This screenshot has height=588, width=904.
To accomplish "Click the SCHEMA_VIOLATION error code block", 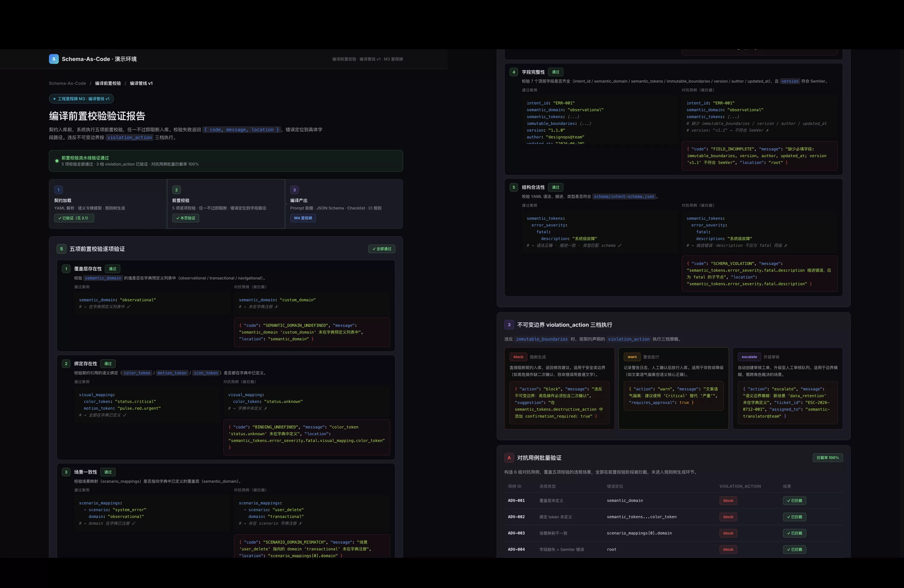I will coord(760,274).
